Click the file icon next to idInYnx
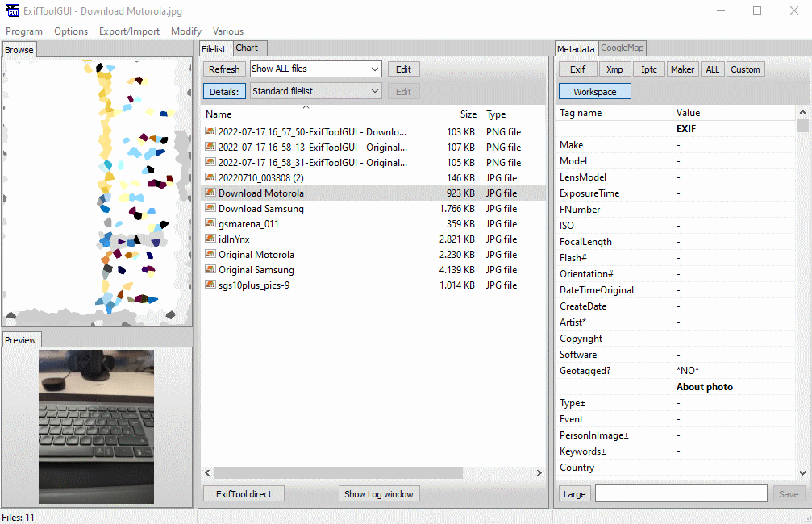Screen dimensions: 812x524 coord(210,239)
